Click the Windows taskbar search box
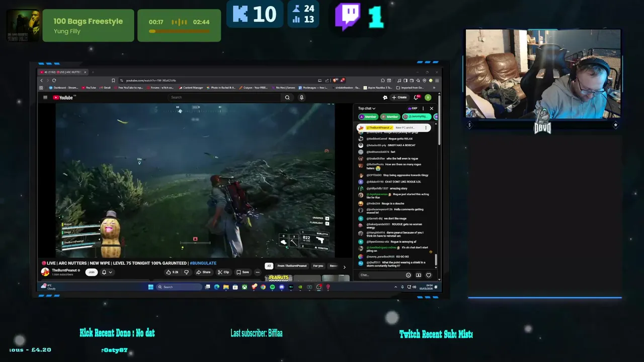The height and width of the screenshot is (362, 644). (179, 287)
